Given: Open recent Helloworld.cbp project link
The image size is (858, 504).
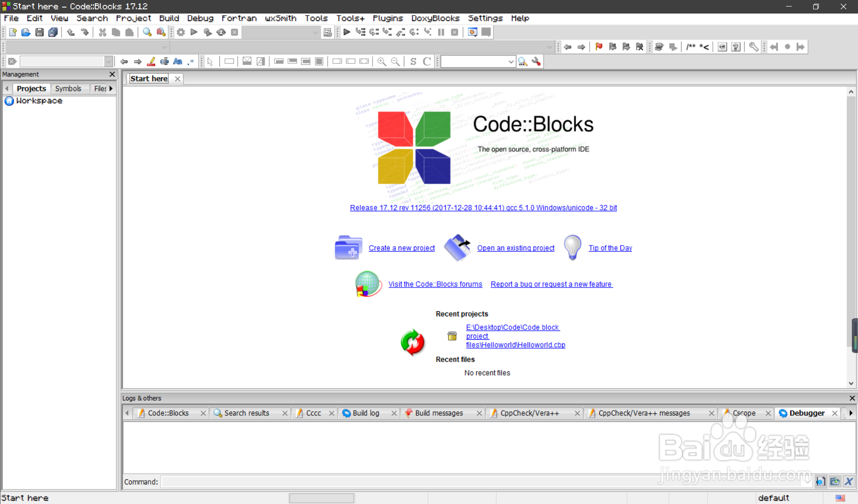Looking at the screenshot, I should click(x=515, y=336).
